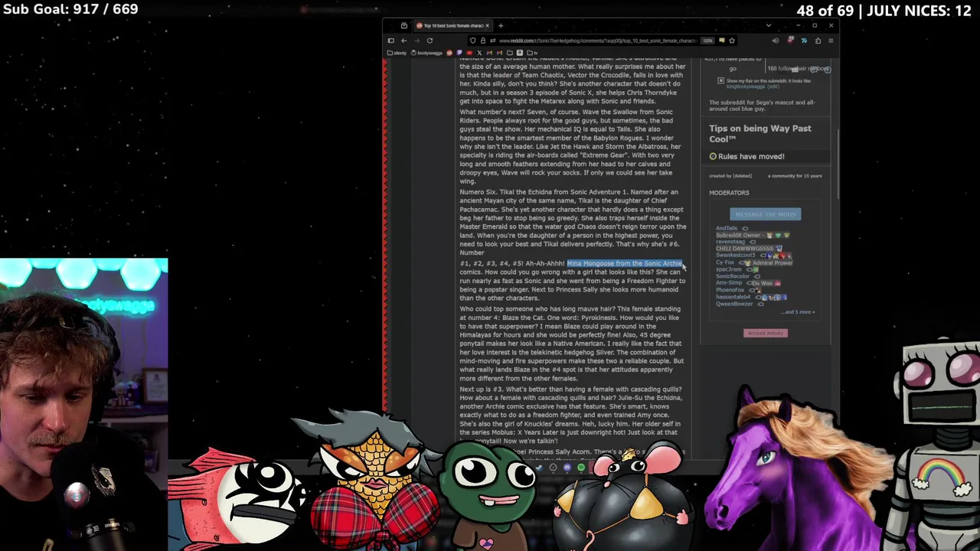This screenshot has height=551, width=980.
Task: Open moderator PhoenoFox profile
Action: (730, 290)
